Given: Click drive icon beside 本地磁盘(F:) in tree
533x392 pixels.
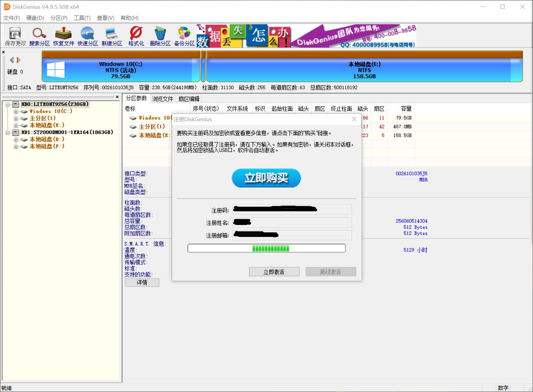Looking at the screenshot, I should [24, 146].
